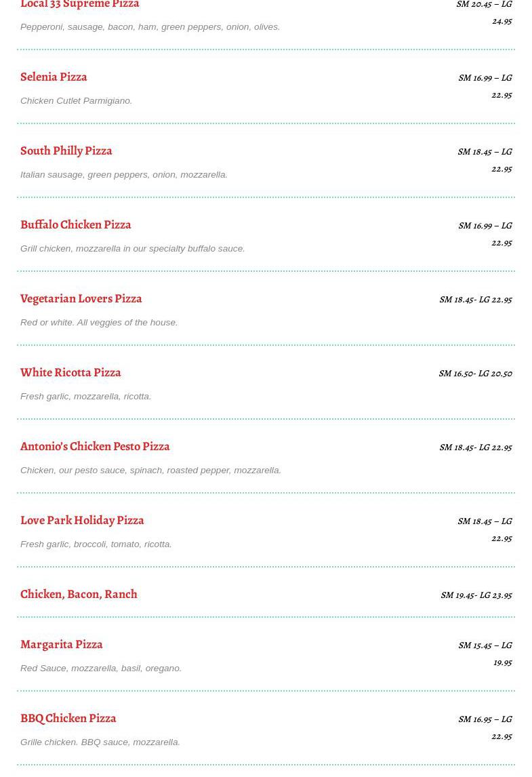The width and height of the screenshot is (532, 777).
Task: Click the Chicken, Bacon, Ranch heading
Action: tap(79, 594)
